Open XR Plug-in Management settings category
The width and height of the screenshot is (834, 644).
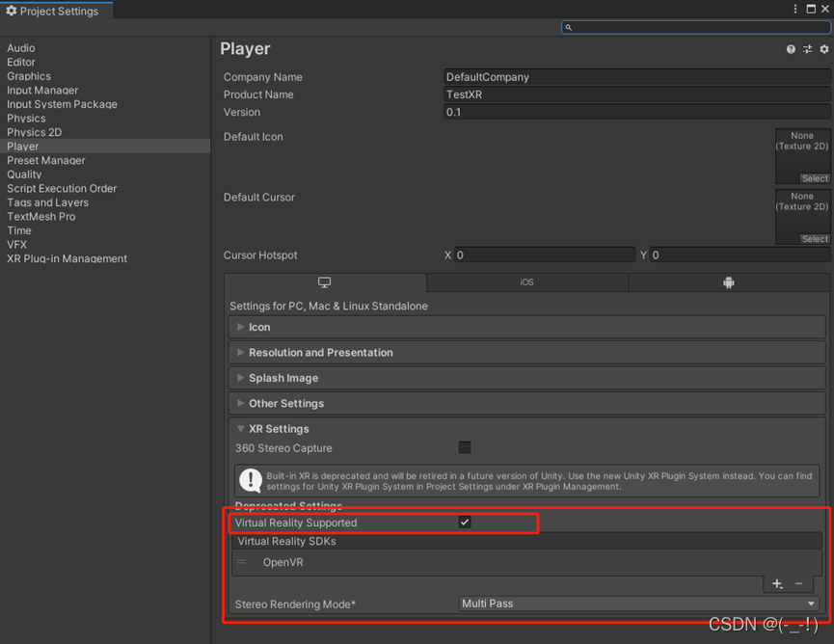pyautogui.click(x=67, y=258)
